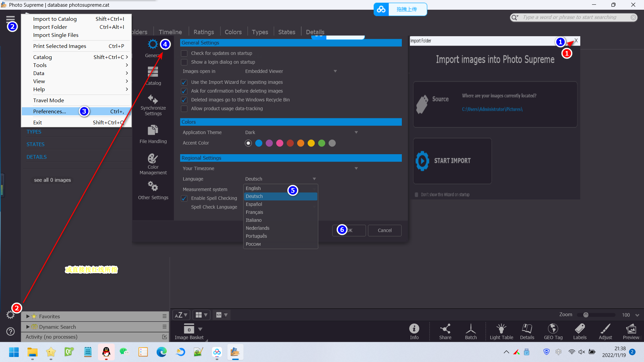Open the STATES section link
Viewport: 644px width, 362px height.
pyautogui.click(x=36, y=144)
